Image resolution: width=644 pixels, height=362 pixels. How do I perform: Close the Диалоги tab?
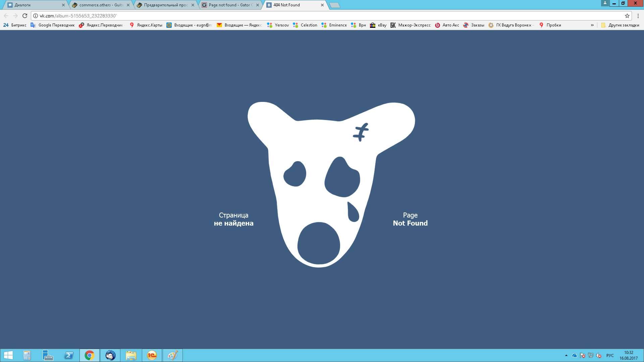(x=63, y=5)
